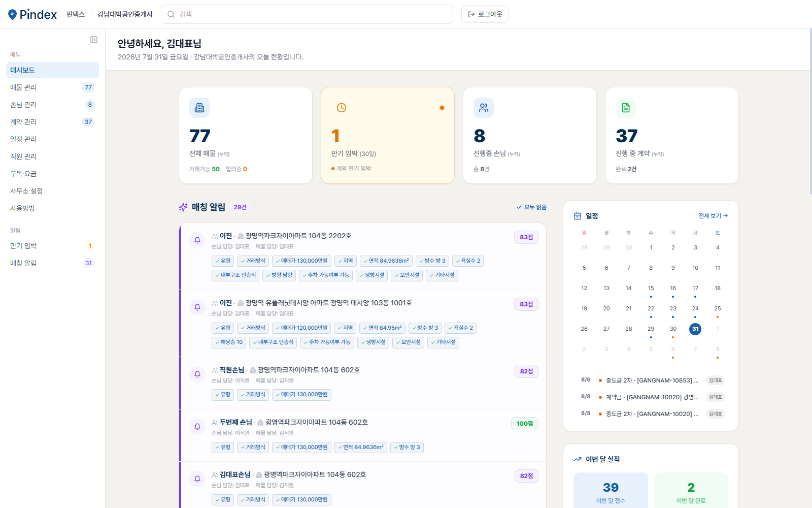Click the bell icon for 두번째 손님 alert

click(197, 426)
